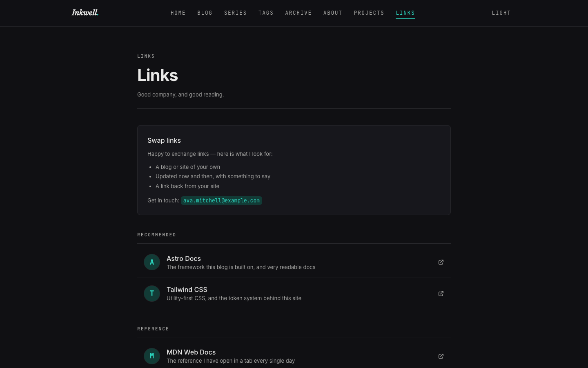
Task: Click the small LINKS breadcrumb label above title
Action: 146,56
